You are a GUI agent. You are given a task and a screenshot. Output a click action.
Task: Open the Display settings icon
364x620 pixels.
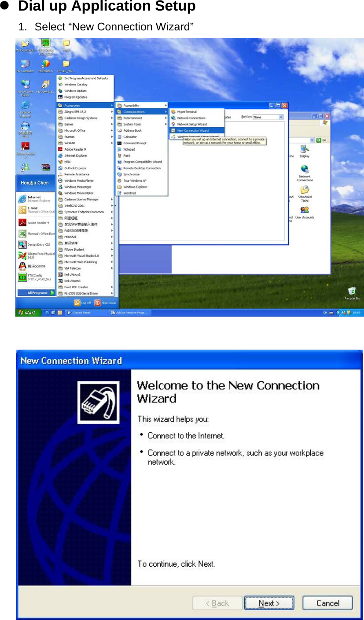tap(304, 149)
